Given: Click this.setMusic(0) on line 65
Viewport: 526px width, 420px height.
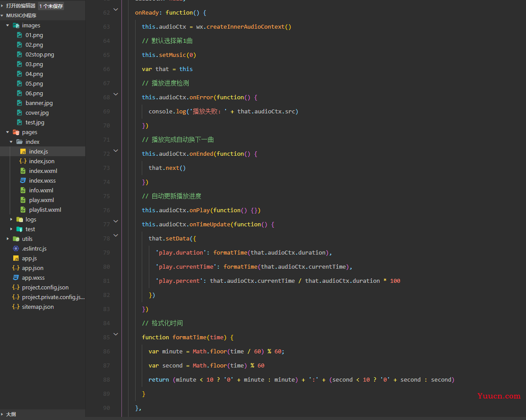Looking at the screenshot, I should [169, 55].
